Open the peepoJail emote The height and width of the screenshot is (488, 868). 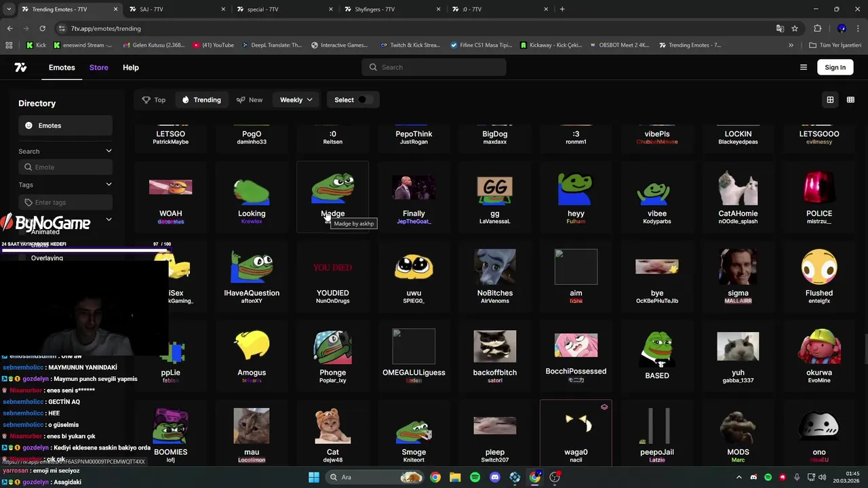coord(657,434)
